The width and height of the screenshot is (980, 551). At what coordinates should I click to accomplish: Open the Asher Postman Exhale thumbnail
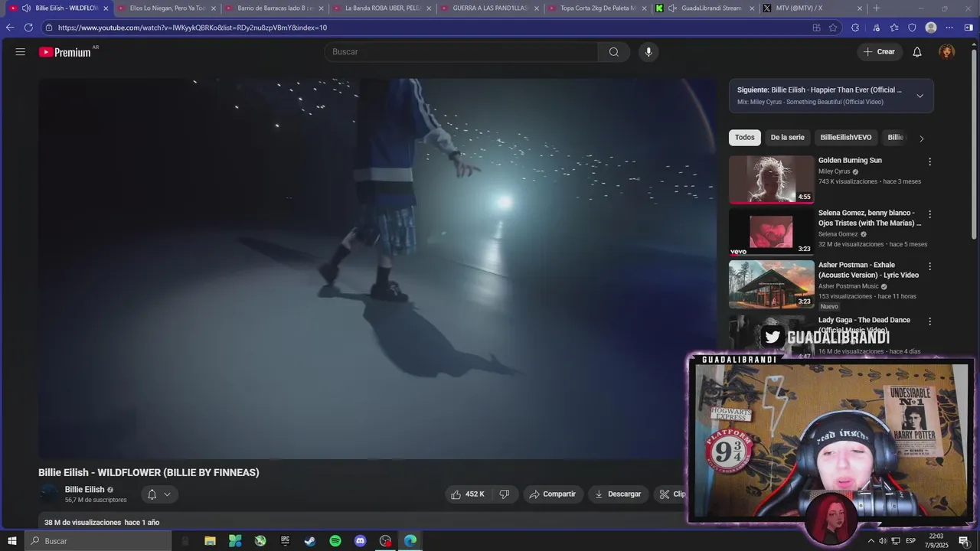click(x=771, y=285)
